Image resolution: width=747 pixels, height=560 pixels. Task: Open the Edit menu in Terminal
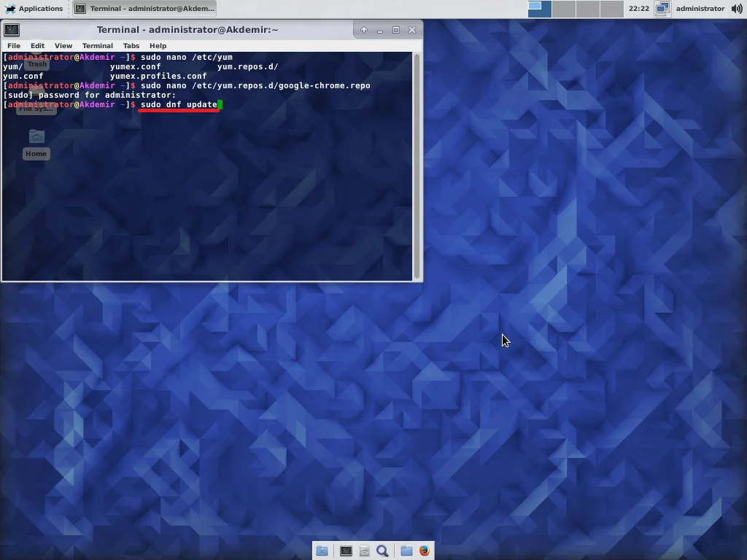click(38, 46)
